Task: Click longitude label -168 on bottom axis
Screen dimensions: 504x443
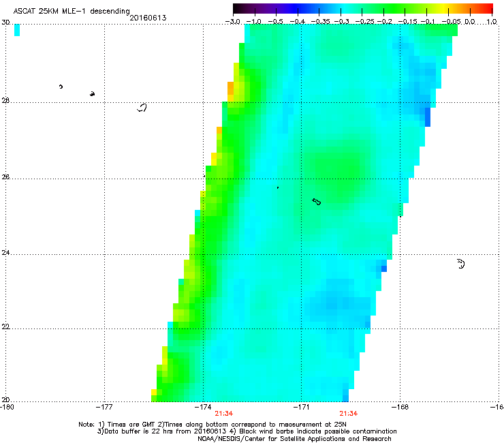Action: 400,407
